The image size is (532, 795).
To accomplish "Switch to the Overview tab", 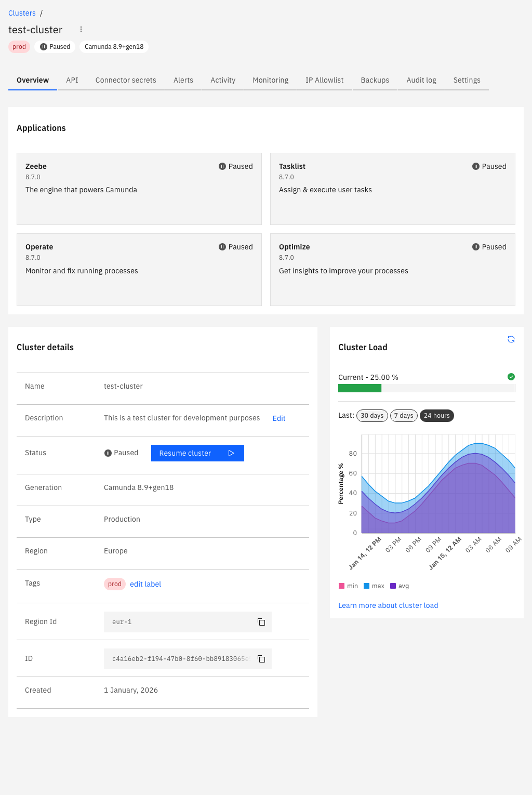I will pos(33,80).
